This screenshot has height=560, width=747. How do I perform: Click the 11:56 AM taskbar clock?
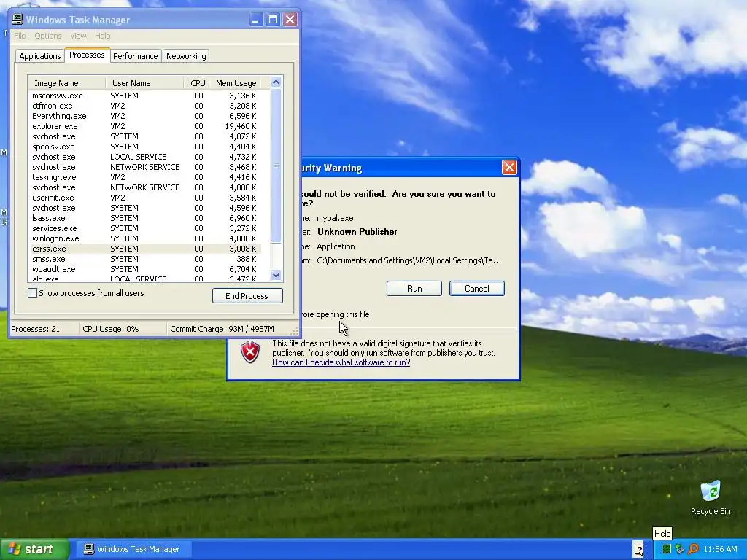[x=720, y=549]
